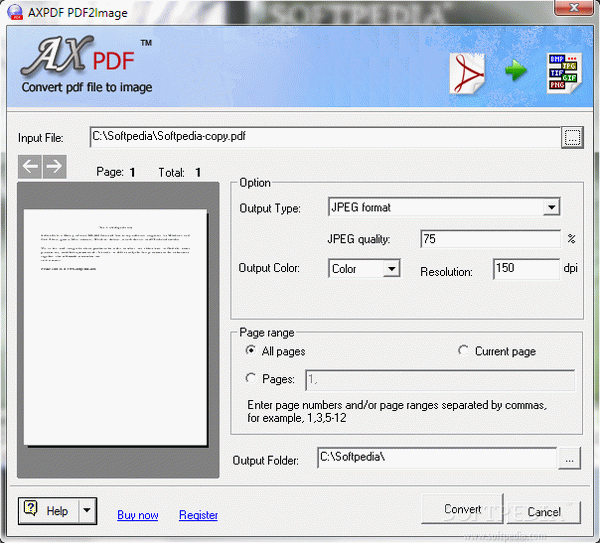This screenshot has width=600, height=543.
Task: Click the 'Resolution:' label
Action: point(446,272)
